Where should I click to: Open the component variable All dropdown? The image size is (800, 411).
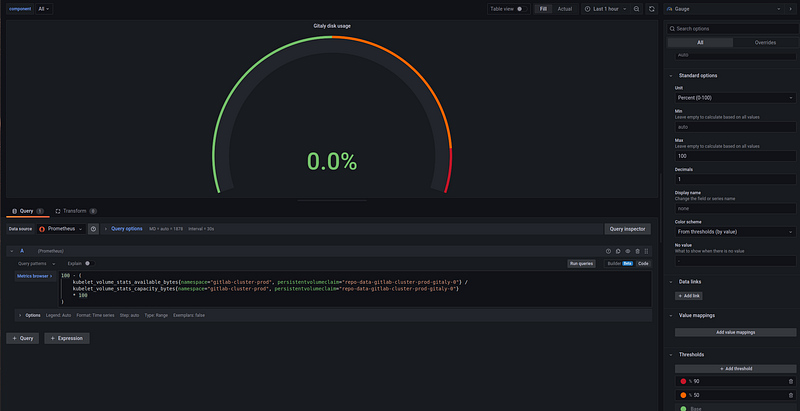[44, 9]
